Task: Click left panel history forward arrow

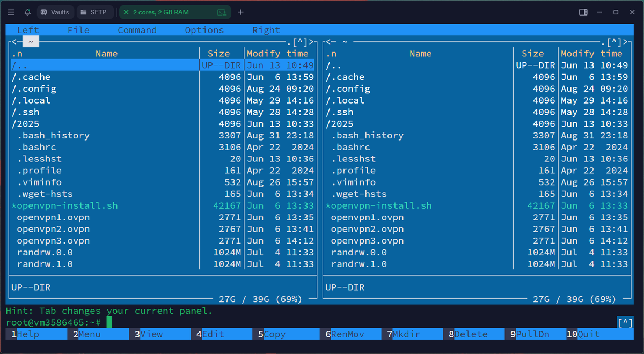Action: click(x=311, y=42)
